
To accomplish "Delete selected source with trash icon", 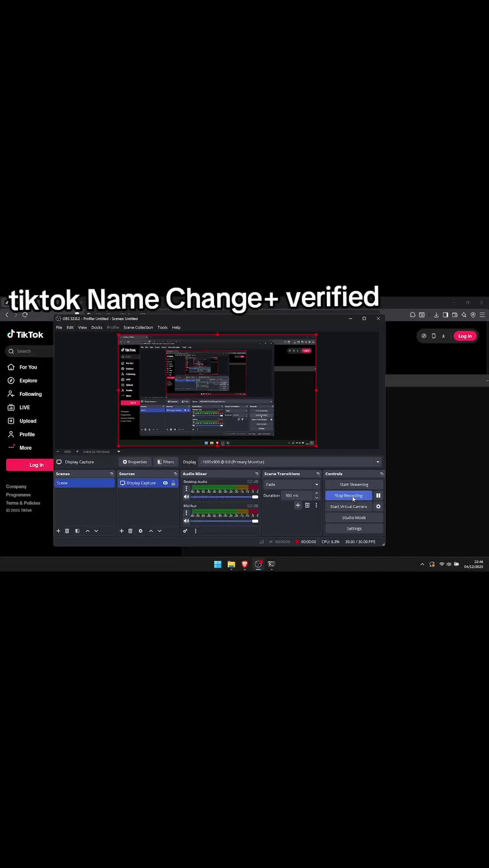I will coord(130,531).
